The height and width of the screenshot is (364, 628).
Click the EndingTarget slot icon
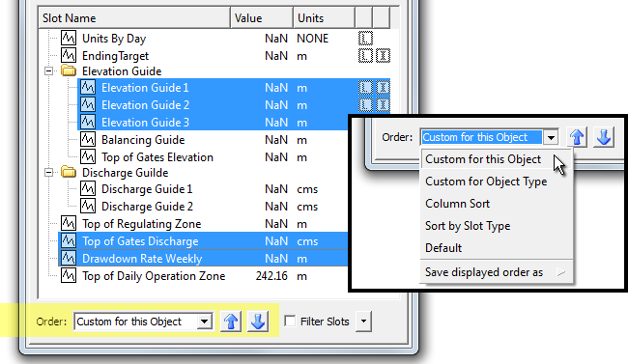click(x=69, y=55)
